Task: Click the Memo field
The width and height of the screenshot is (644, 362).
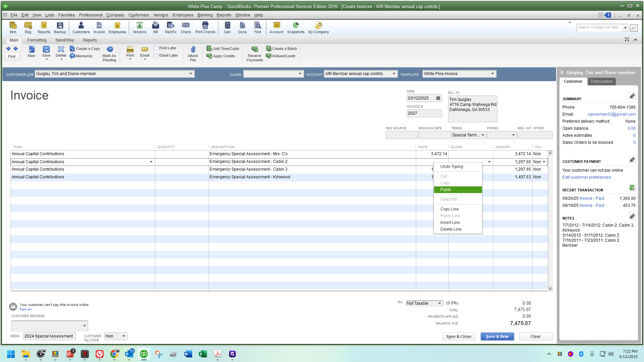Action: (49, 336)
